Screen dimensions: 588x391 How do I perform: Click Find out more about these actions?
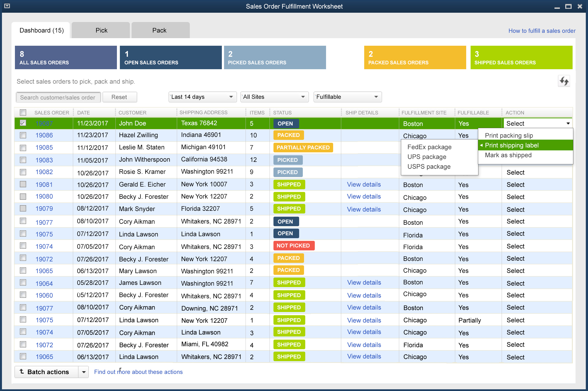138,371
